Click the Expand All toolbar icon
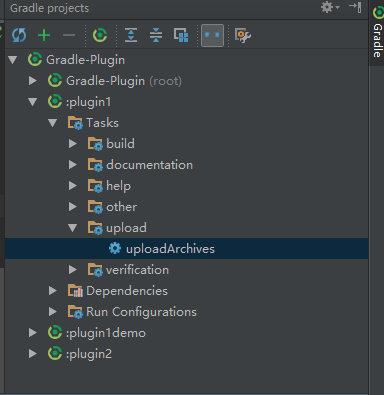Viewport: 384px width, 395px height. click(x=131, y=35)
